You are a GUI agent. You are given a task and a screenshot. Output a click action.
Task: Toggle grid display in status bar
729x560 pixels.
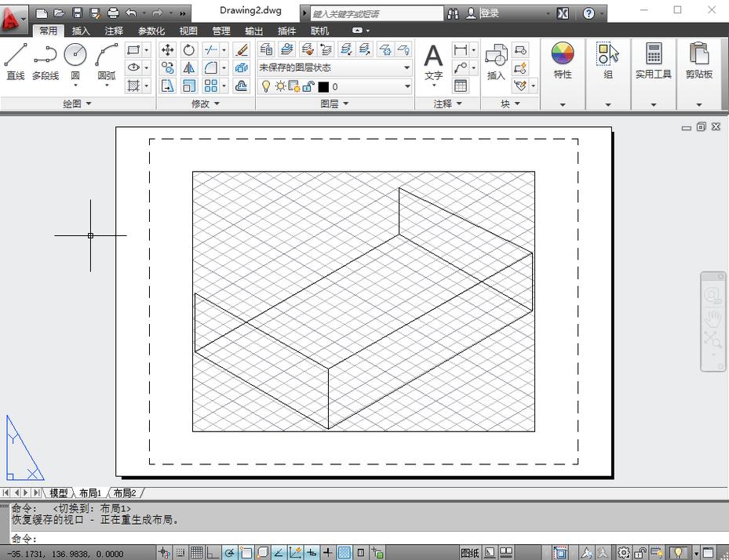pos(197,553)
